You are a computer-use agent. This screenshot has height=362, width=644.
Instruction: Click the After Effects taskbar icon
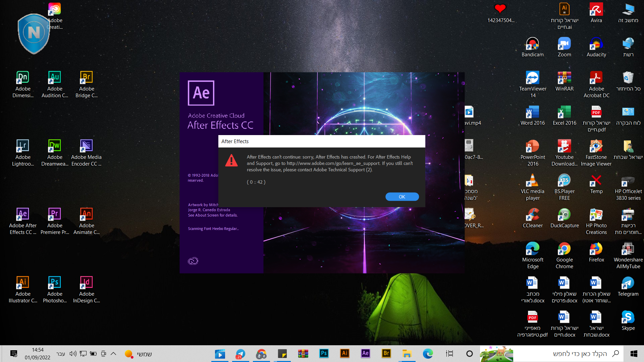click(x=365, y=353)
